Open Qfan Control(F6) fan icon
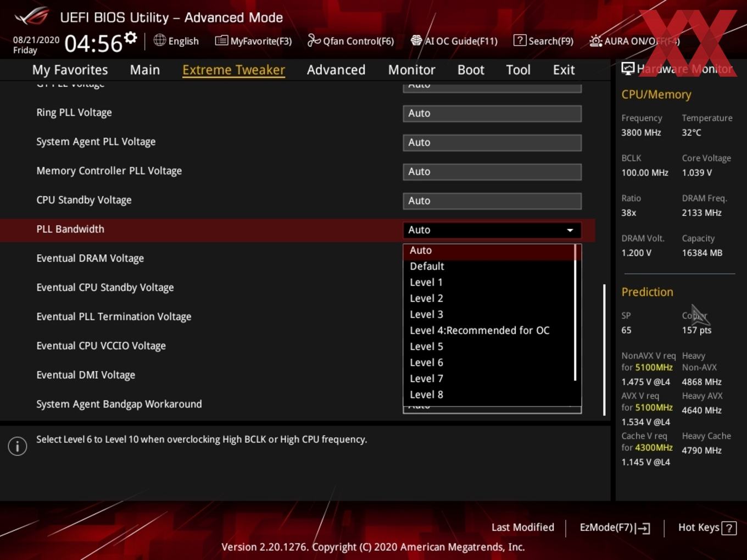This screenshot has width=747, height=560. (314, 40)
